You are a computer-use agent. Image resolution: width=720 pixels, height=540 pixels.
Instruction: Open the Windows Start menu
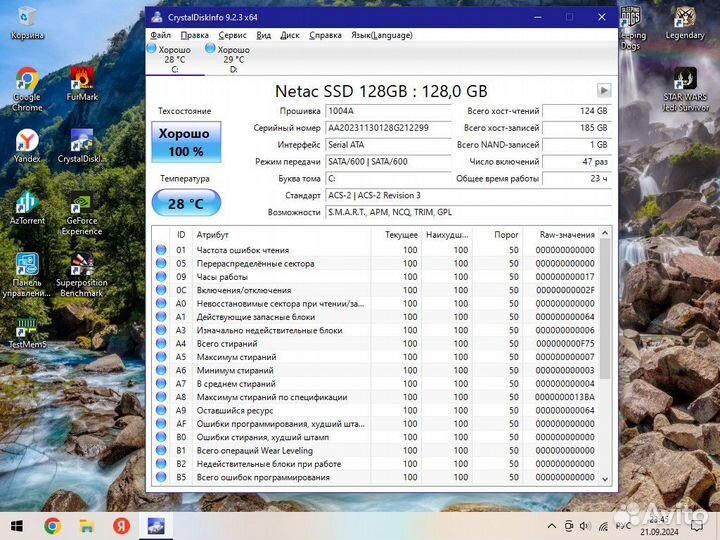tap(17, 526)
